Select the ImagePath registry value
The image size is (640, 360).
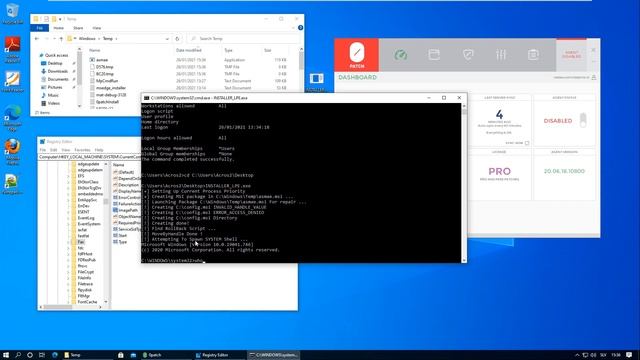(128, 210)
